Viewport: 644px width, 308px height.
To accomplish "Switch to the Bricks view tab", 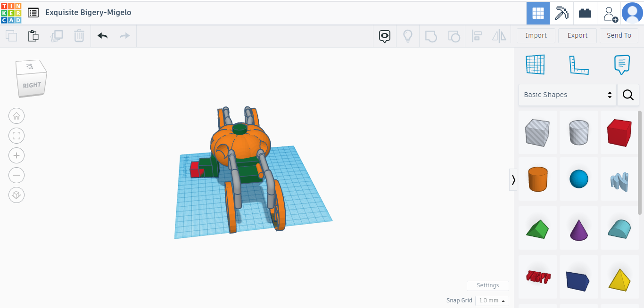I will click(x=585, y=13).
